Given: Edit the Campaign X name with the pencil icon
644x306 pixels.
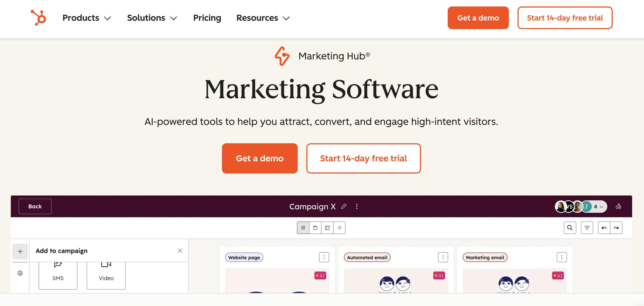Looking at the screenshot, I should [x=344, y=206].
